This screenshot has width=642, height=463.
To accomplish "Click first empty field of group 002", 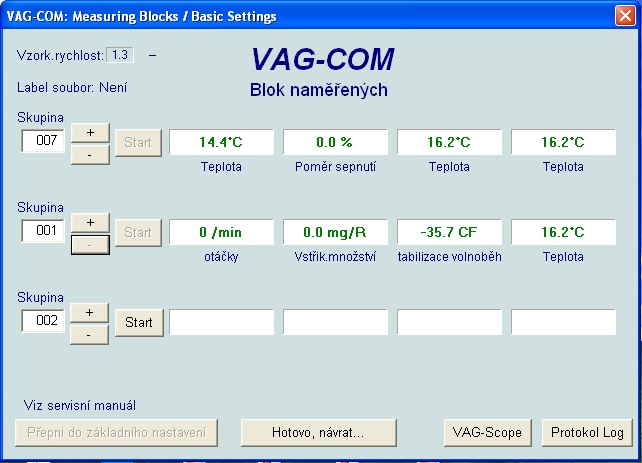I will [x=222, y=322].
